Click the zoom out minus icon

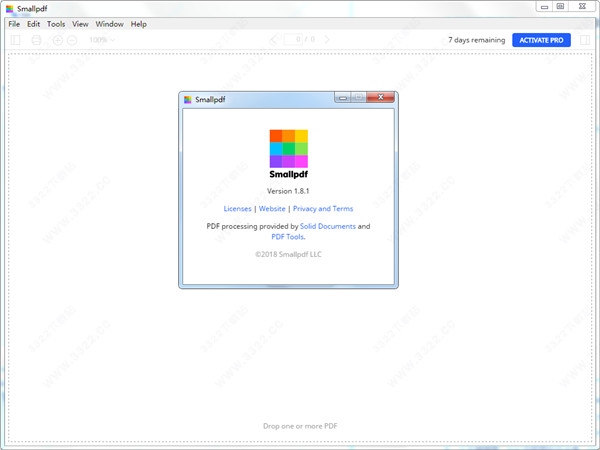point(72,40)
